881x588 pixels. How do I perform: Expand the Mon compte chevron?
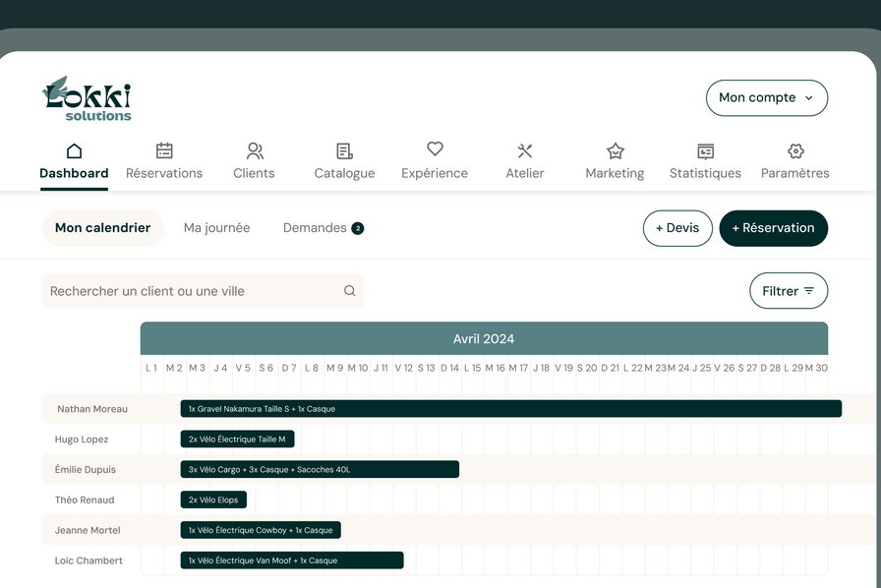pos(809,97)
